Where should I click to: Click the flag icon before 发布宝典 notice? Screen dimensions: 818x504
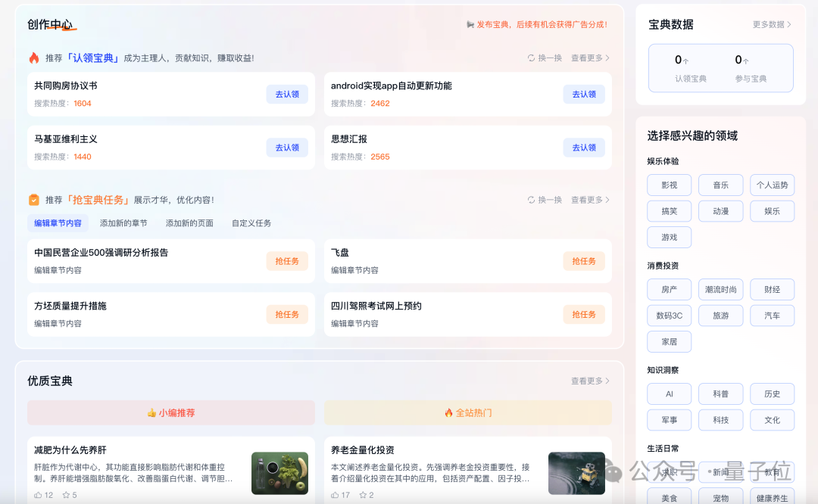[470, 24]
